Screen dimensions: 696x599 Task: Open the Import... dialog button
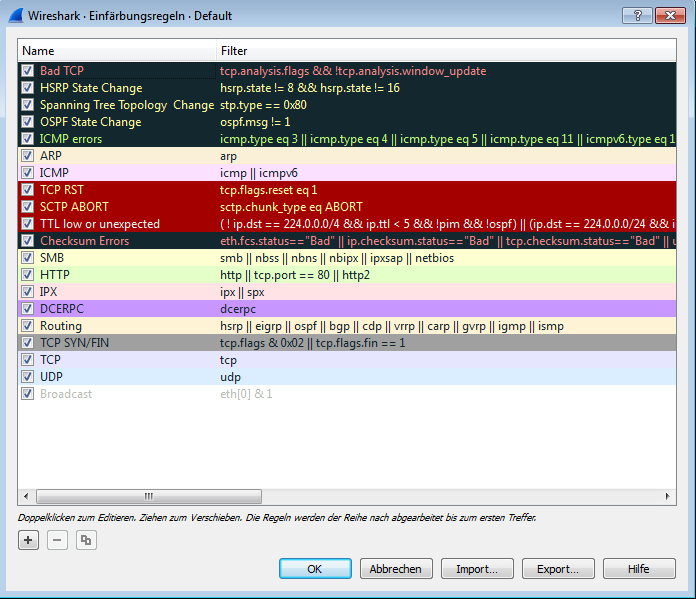coord(477,569)
